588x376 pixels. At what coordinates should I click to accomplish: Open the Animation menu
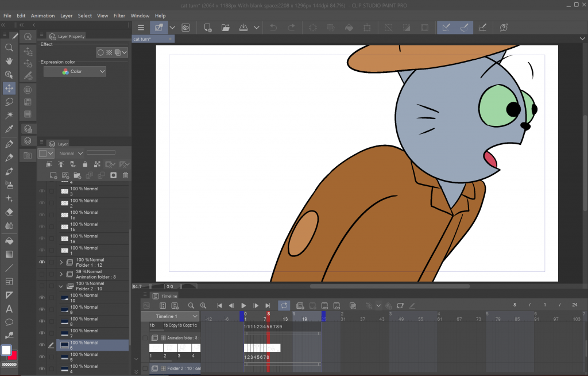[x=43, y=16]
